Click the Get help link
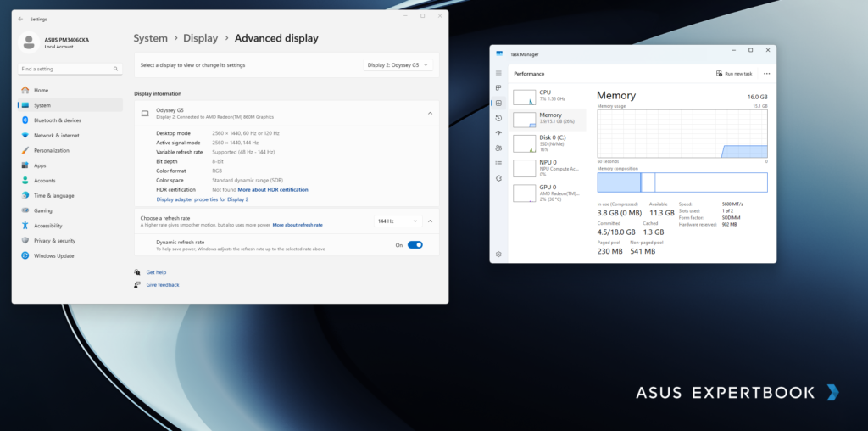 click(156, 272)
